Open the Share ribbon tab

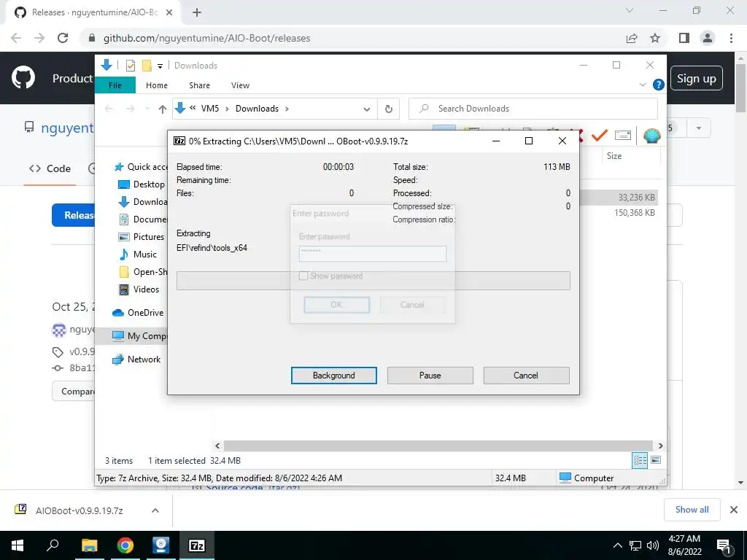pos(199,85)
